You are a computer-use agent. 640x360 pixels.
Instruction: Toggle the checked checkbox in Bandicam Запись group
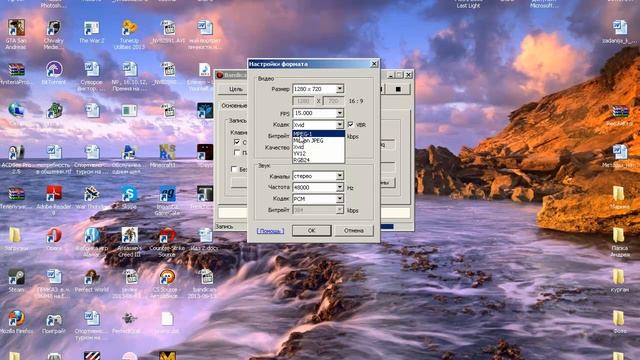pos(237,142)
